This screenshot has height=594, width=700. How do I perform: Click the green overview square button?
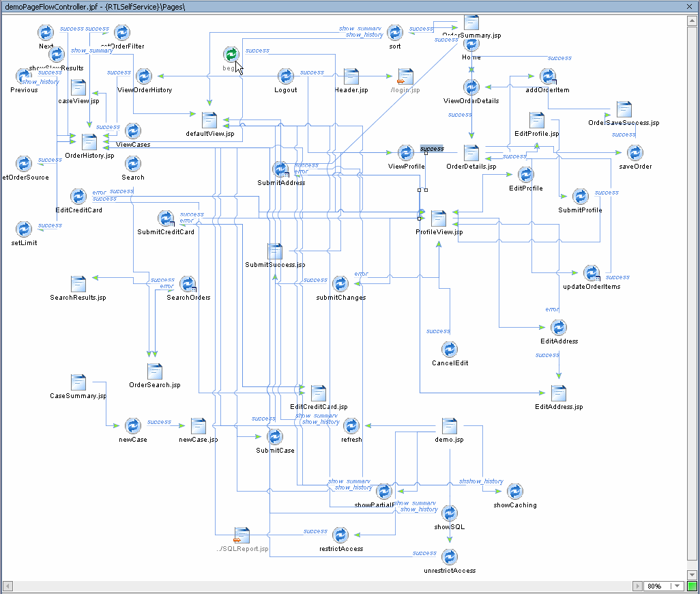pyautogui.click(x=692, y=586)
